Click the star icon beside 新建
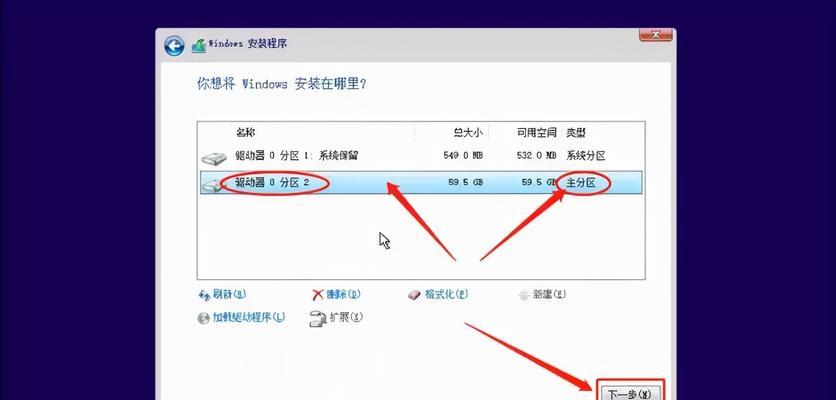The image size is (836, 400). (x=524, y=295)
